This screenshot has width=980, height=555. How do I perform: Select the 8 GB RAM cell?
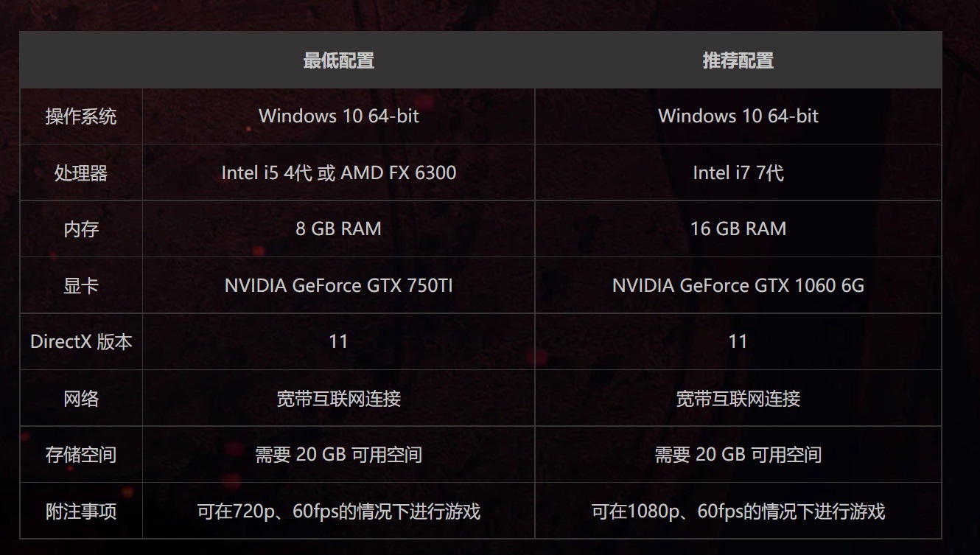(339, 229)
